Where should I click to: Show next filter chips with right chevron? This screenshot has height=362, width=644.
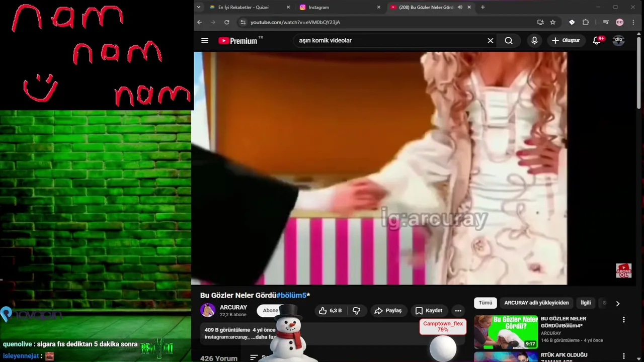point(618,303)
